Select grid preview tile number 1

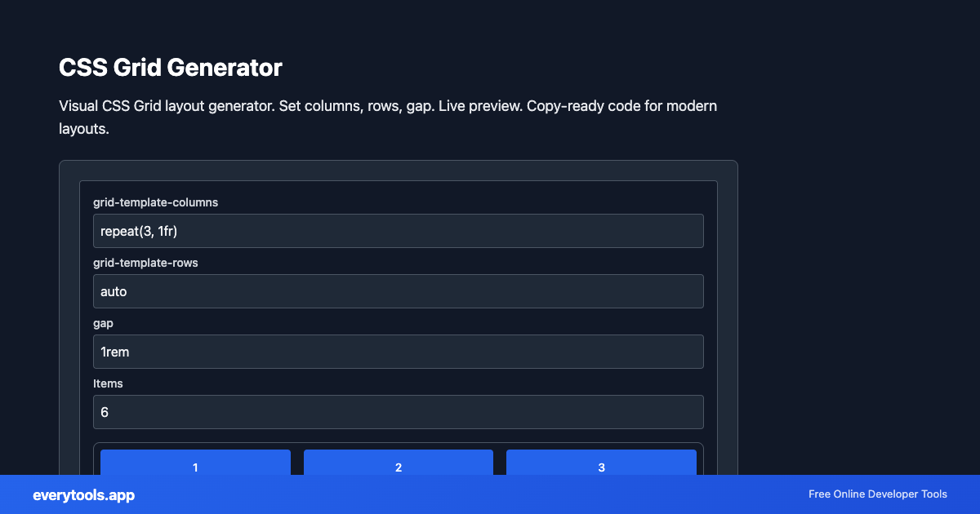pos(194,467)
